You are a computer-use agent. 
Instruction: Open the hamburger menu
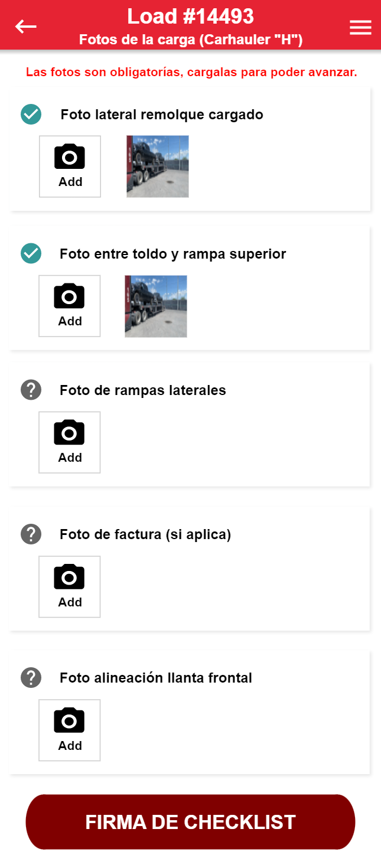click(360, 27)
